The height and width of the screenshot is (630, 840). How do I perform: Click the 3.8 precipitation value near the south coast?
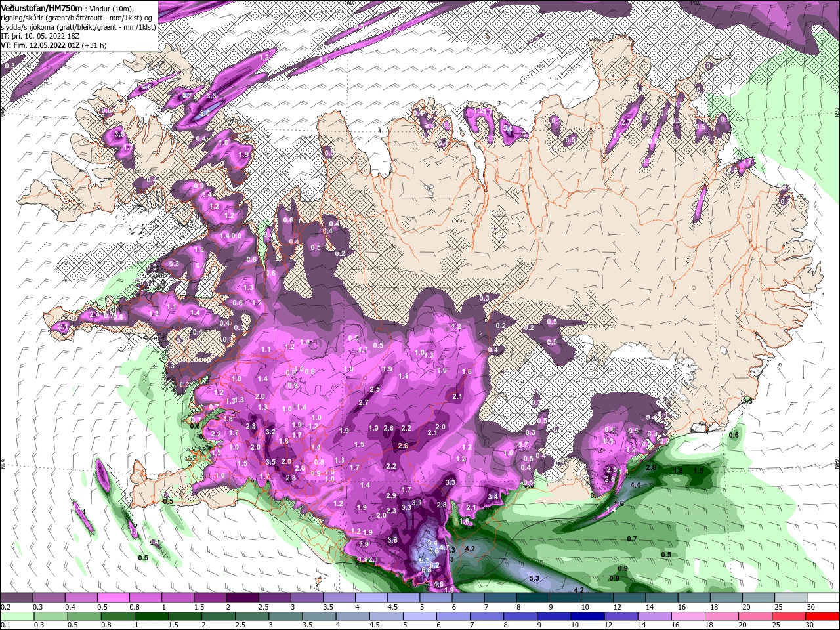(392, 540)
